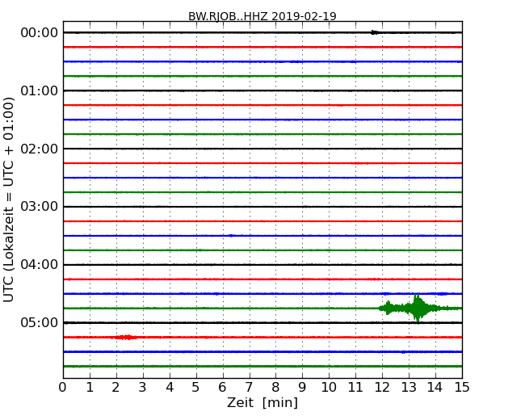The width and height of the screenshot is (525, 420).
Task: Click x-axis tick label 9
Action: [x=302, y=388]
